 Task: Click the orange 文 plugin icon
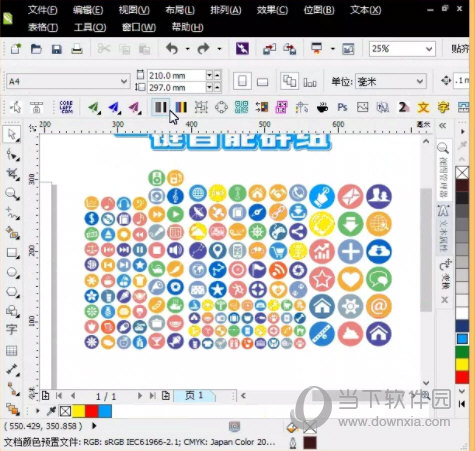click(423, 107)
